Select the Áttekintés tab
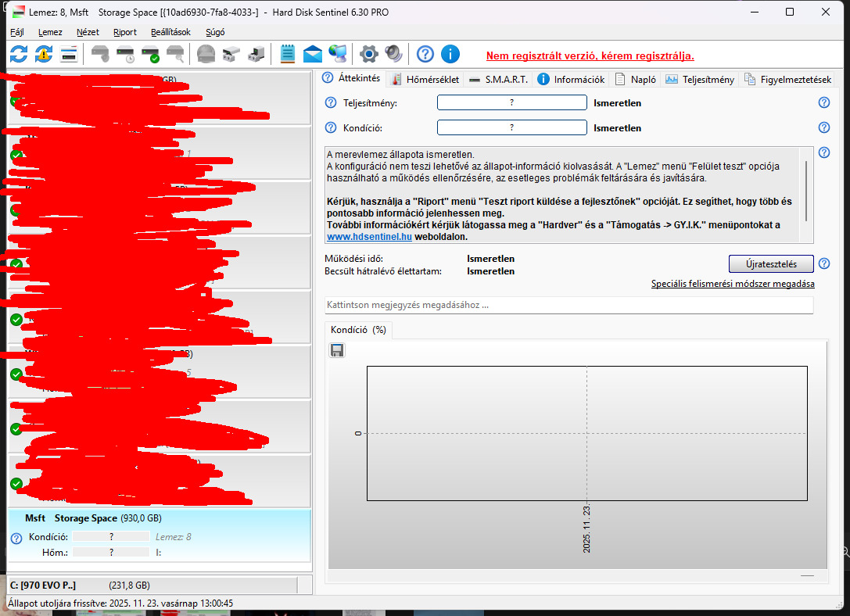 point(352,78)
